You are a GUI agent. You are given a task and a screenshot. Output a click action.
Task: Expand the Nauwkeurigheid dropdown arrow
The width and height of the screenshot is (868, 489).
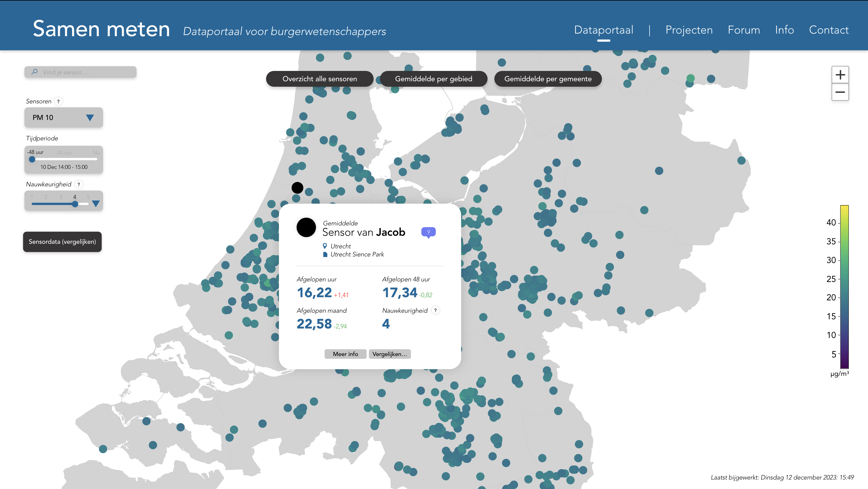point(96,204)
